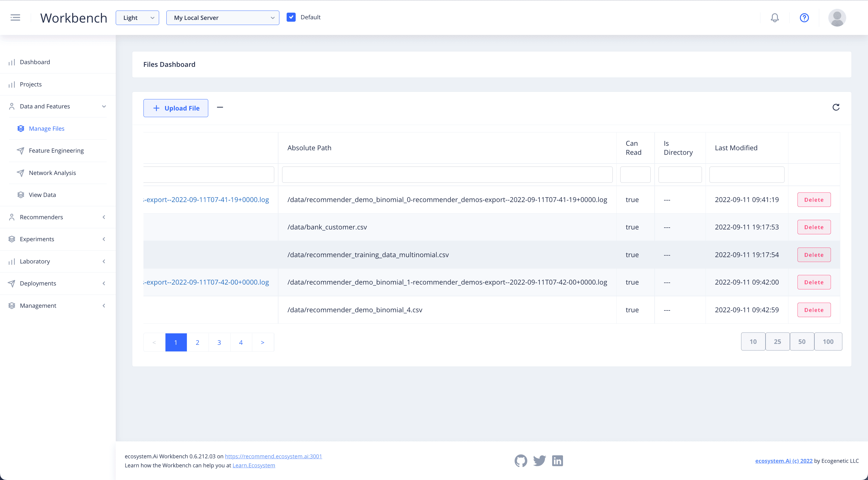Uncheck the Default checkbox
Image resolution: width=868 pixels, height=480 pixels.
pyautogui.click(x=291, y=17)
